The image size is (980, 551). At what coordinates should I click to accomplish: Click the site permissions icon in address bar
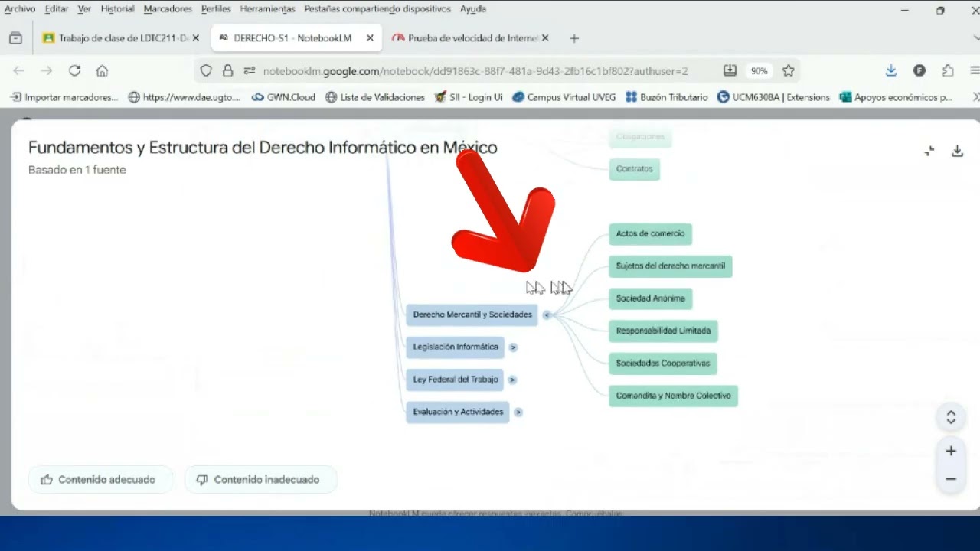click(x=249, y=70)
